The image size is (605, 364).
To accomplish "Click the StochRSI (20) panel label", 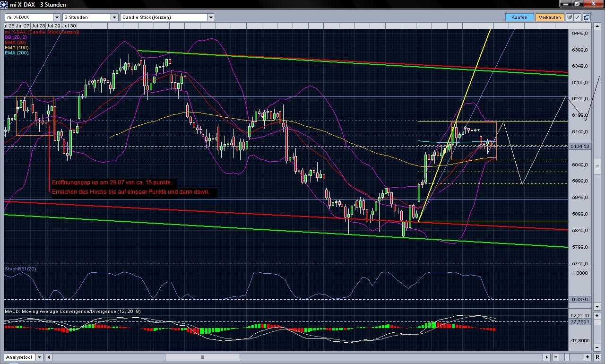I will [x=20, y=269].
